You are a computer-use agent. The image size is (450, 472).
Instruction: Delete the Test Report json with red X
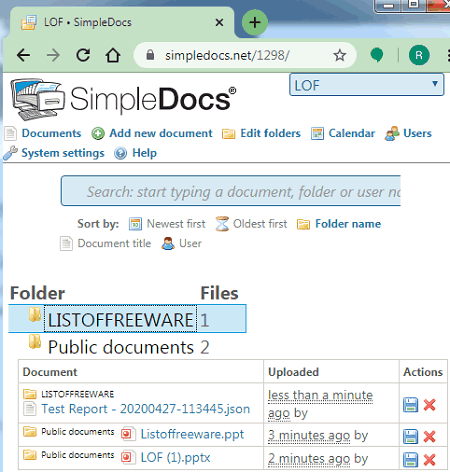[x=429, y=405]
